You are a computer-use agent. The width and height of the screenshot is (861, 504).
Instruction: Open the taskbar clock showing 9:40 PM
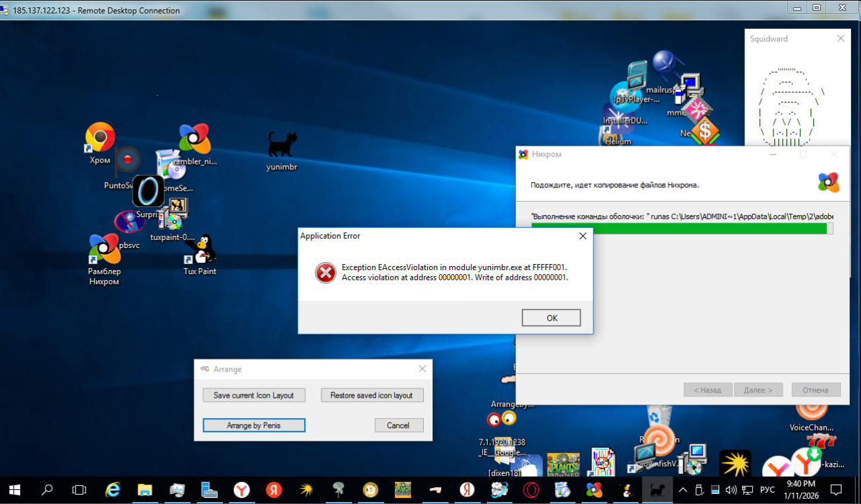(800, 490)
